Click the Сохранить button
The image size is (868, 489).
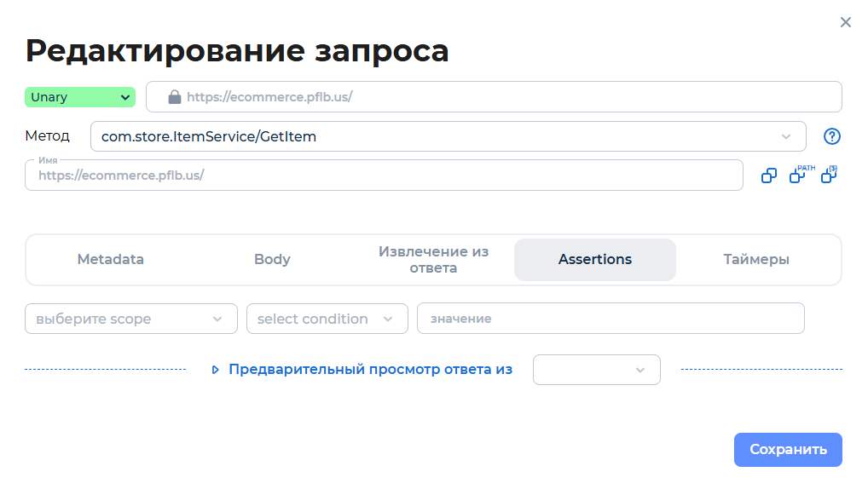[x=789, y=450]
